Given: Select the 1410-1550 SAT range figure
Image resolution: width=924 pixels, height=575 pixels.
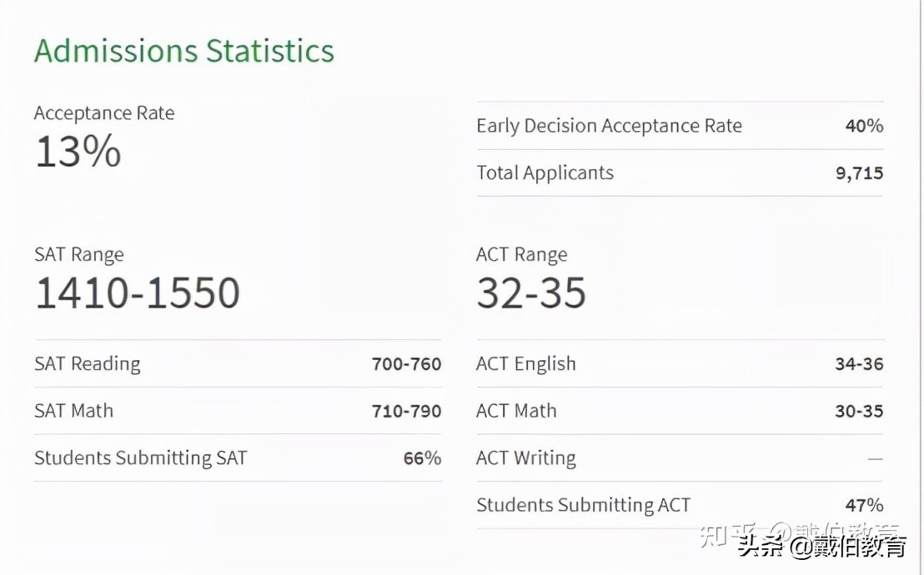Looking at the screenshot, I should 138,293.
